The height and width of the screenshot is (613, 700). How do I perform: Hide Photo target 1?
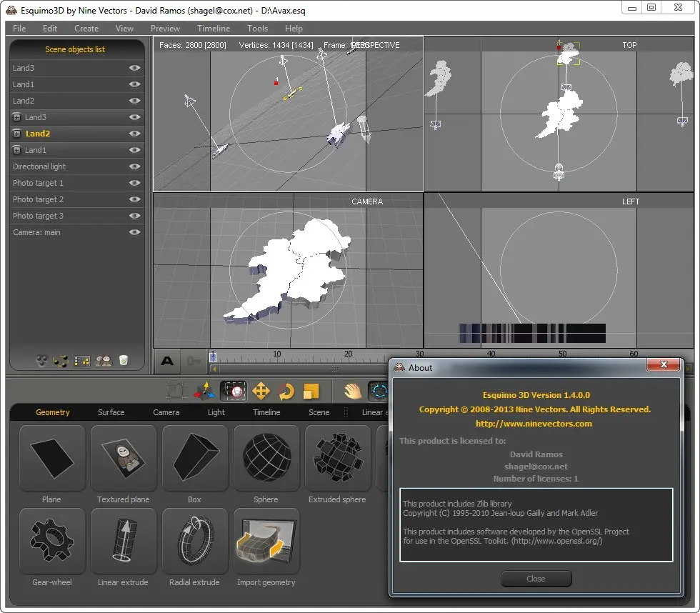135,183
